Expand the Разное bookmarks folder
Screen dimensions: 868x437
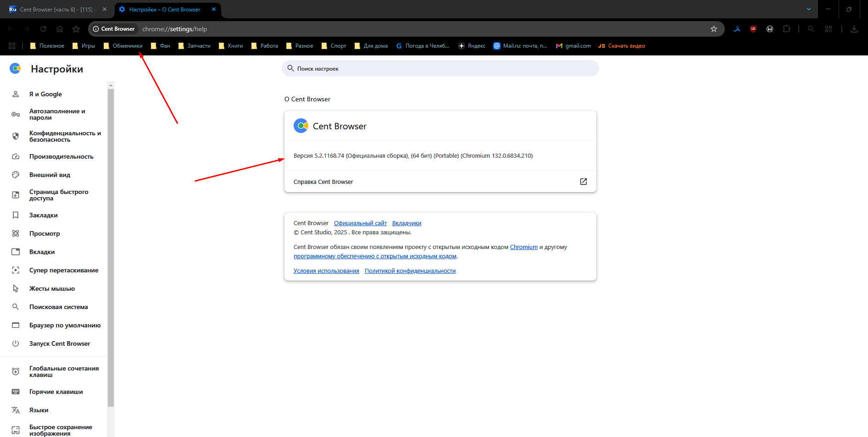point(300,46)
